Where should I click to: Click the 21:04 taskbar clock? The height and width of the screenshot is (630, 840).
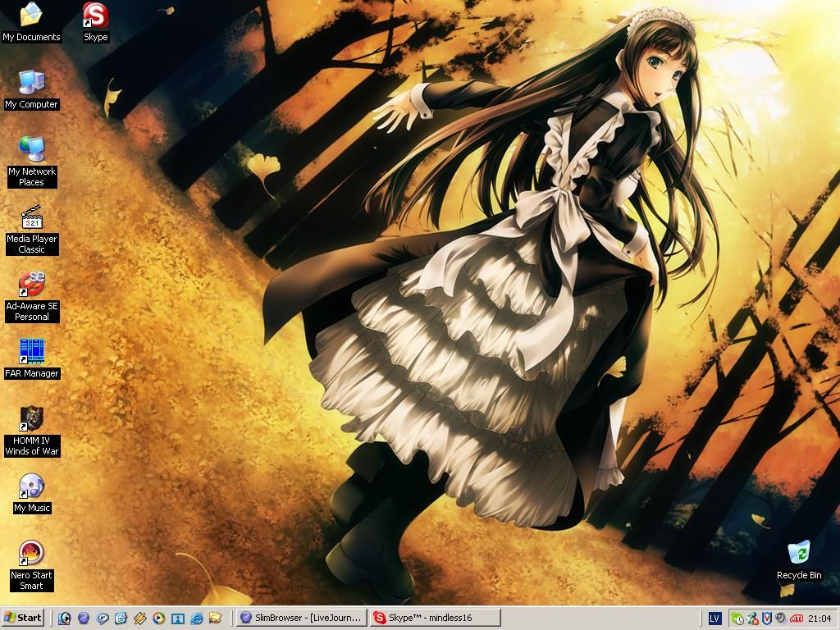[819, 619]
